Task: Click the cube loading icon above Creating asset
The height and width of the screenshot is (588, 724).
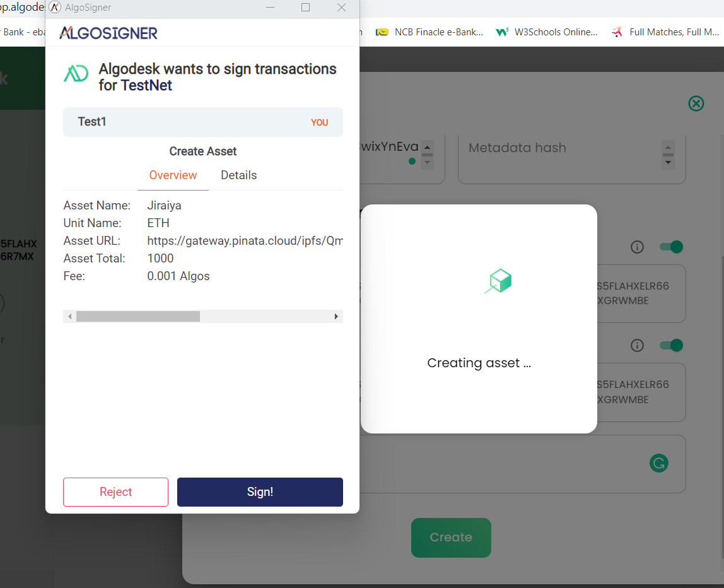Action: pyautogui.click(x=499, y=281)
